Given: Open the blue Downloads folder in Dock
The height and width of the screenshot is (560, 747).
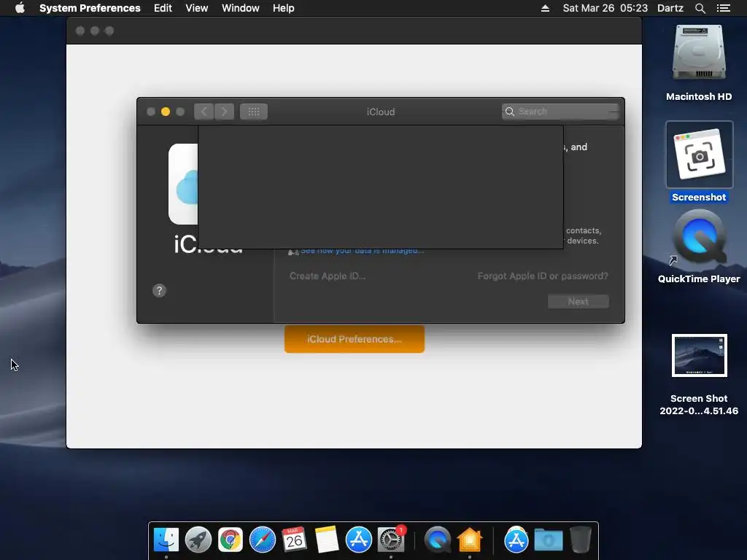Looking at the screenshot, I should click(x=549, y=540).
